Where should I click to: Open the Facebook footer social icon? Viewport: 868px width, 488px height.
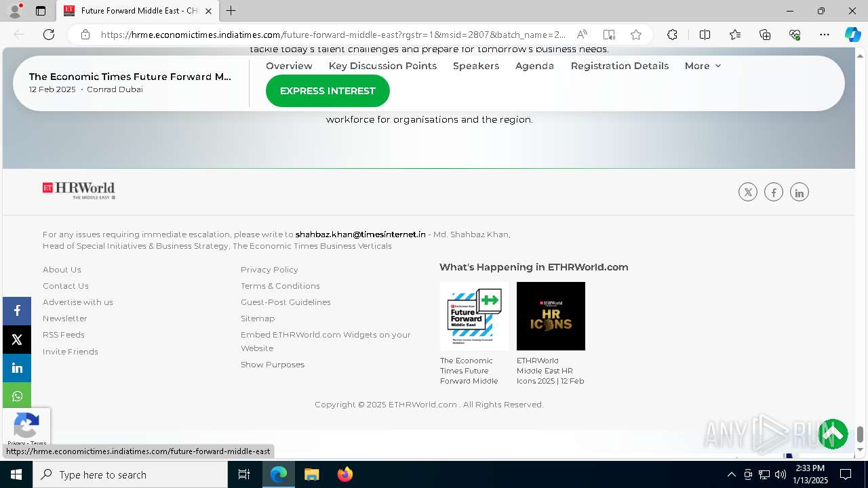[x=774, y=192]
